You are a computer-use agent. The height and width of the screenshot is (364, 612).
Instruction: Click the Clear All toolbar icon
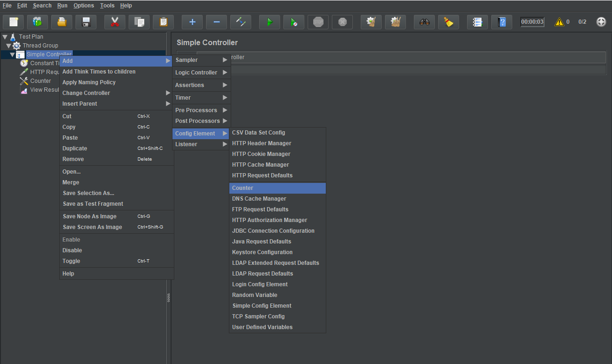coord(395,22)
